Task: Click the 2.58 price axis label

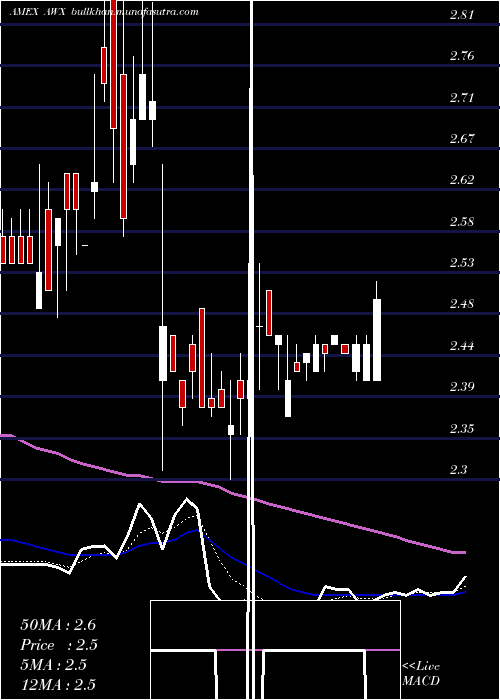Action: point(462,221)
